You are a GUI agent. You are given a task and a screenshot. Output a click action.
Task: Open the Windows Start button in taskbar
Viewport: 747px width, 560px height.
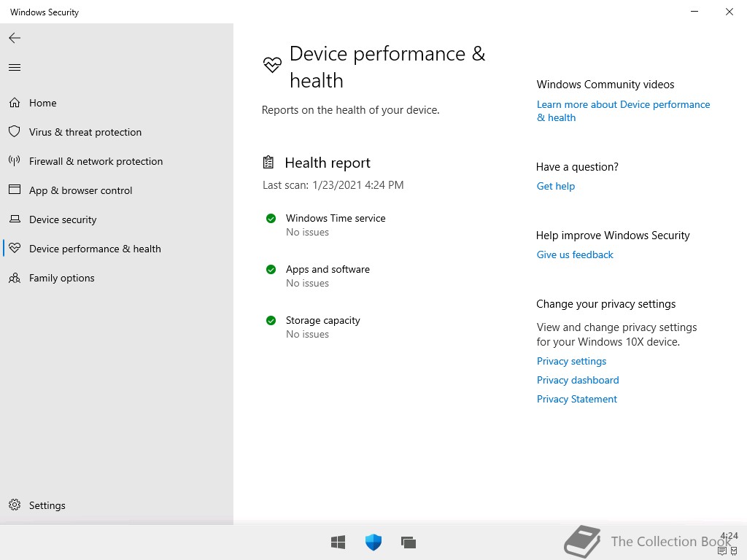[338, 542]
